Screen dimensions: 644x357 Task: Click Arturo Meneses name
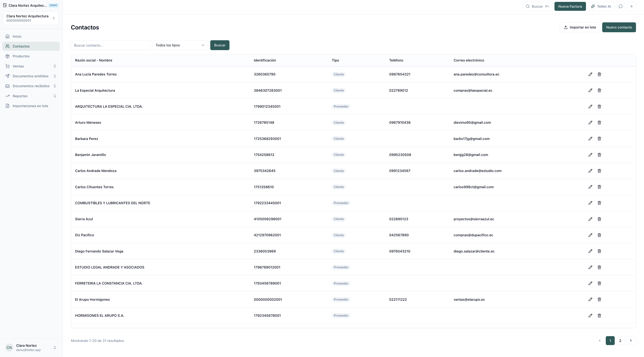coord(88,123)
